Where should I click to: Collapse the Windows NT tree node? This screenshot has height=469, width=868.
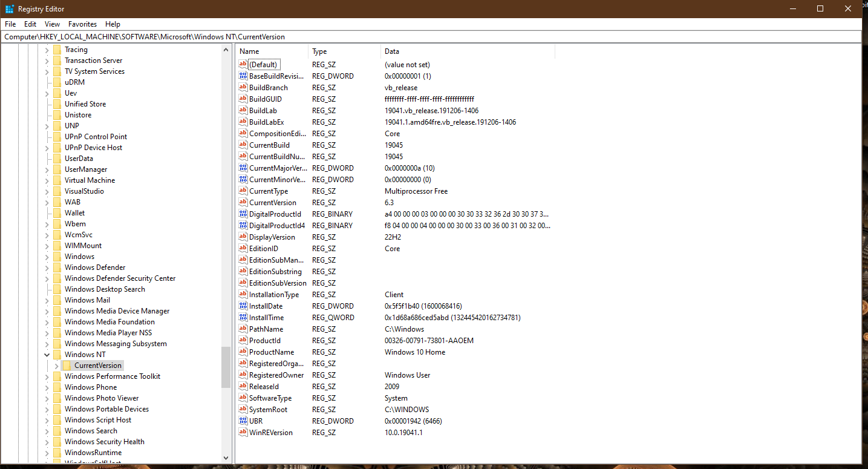47,355
